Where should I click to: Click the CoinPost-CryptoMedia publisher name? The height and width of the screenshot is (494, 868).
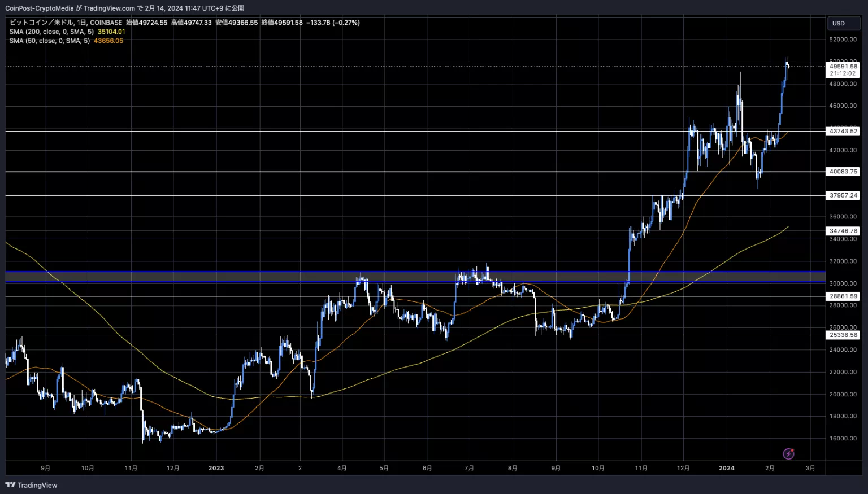click(40, 8)
